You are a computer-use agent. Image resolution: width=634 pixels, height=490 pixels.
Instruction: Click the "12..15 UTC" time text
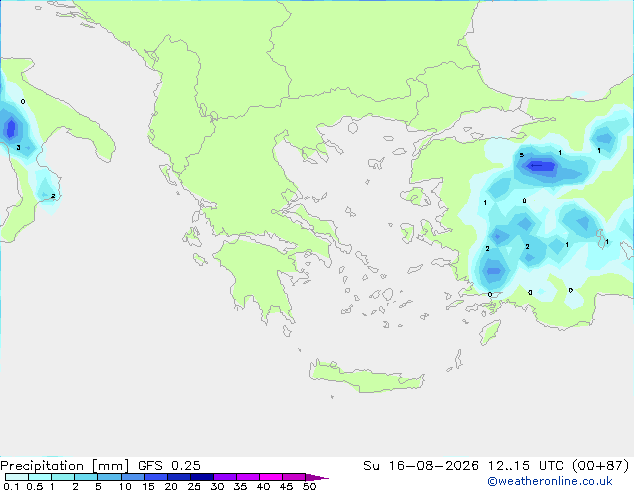526,466
